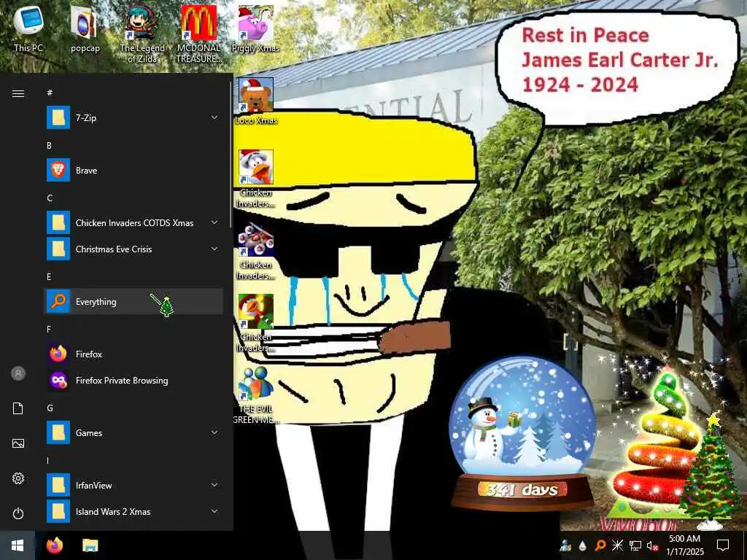747x560 pixels.
Task: Select Chicken Invaders COTDS Xmas entry
Action: tap(133, 222)
